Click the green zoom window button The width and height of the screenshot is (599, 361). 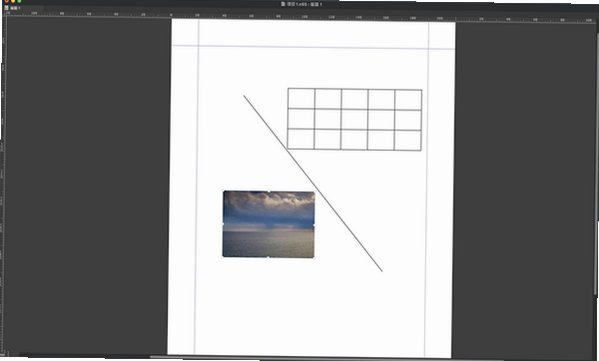(19, 1)
